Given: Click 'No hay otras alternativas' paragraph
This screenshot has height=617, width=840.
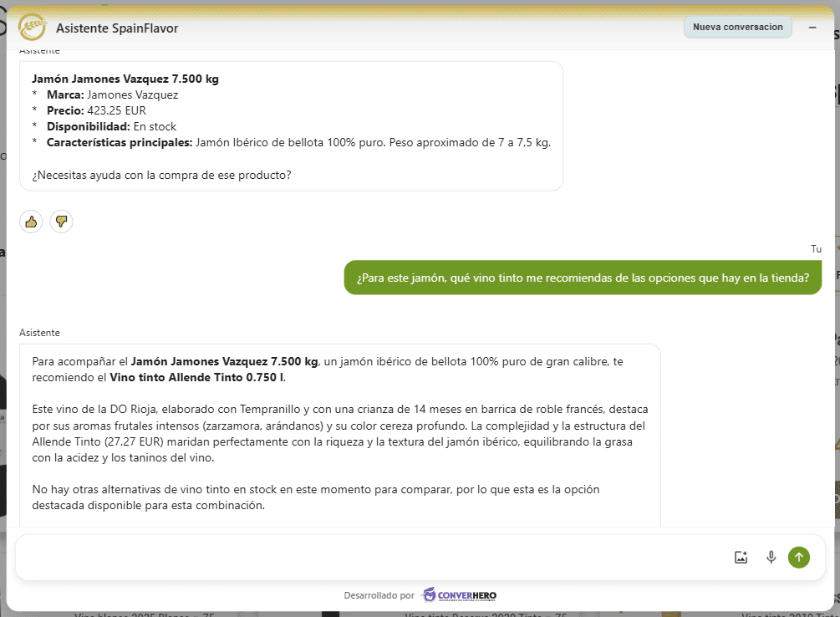Looking at the screenshot, I should tap(316, 497).
